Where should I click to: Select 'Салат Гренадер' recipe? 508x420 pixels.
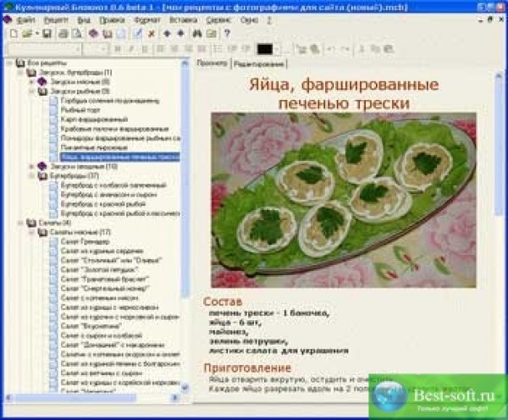[x=86, y=241]
